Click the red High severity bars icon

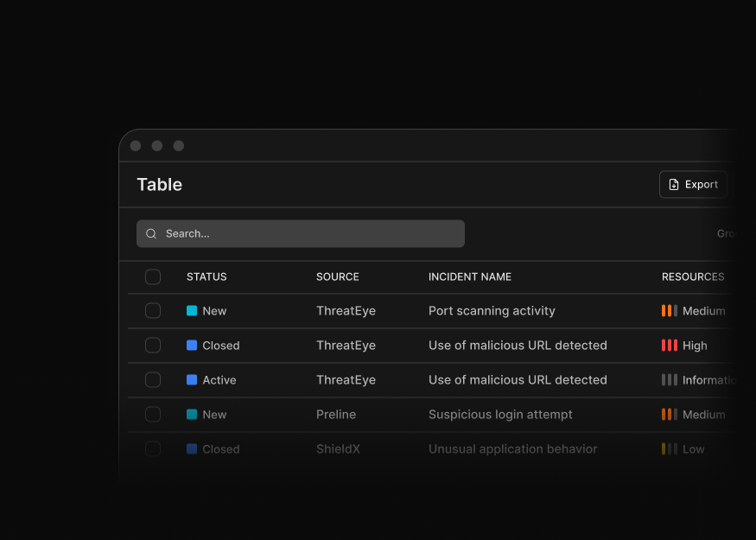point(670,346)
